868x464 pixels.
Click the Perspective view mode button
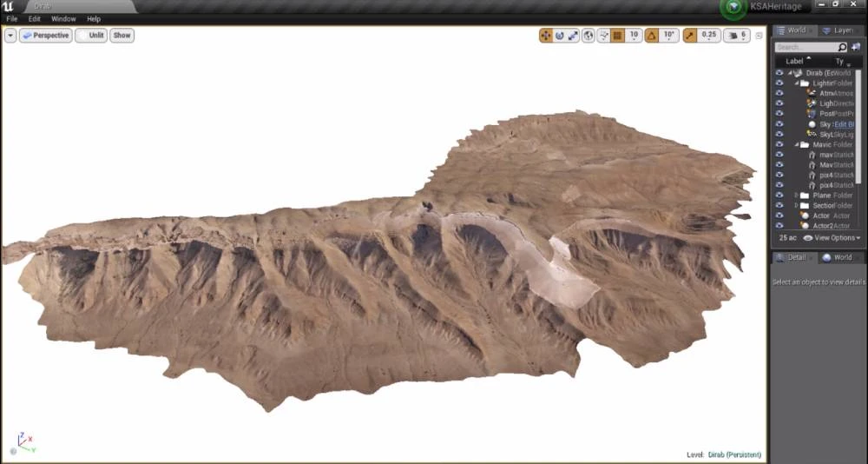(x=46, y=36)
